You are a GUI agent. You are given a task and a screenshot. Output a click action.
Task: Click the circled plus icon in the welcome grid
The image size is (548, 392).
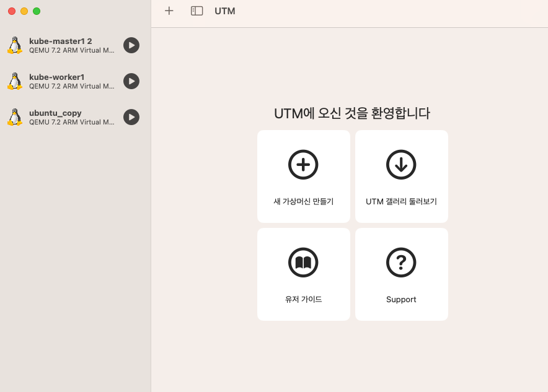[x=303, y=164]
